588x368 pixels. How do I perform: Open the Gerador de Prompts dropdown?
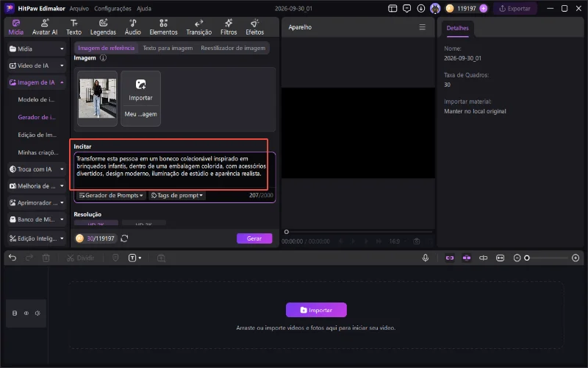coord(111,195)
